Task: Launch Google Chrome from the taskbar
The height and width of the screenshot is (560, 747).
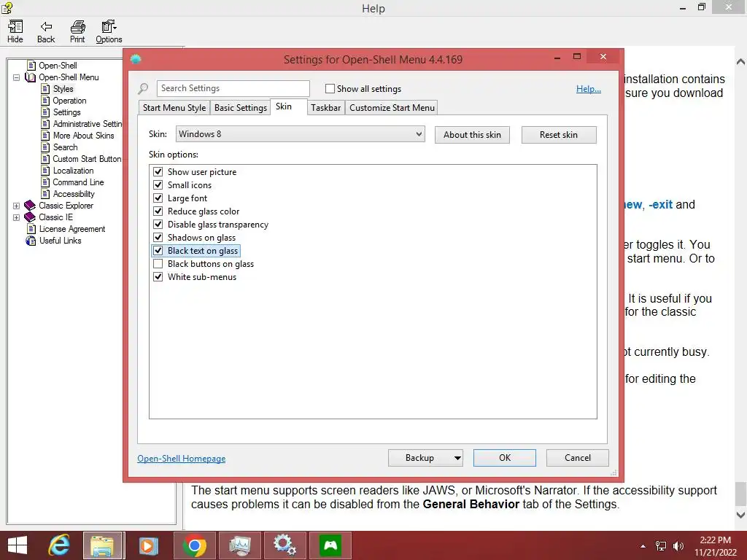Action: [x=194, y=545]
